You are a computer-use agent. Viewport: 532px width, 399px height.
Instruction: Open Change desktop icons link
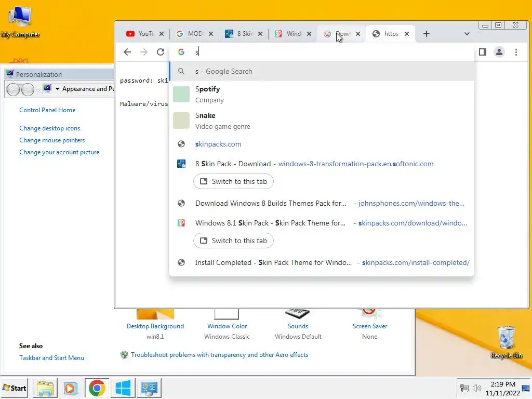49,128
